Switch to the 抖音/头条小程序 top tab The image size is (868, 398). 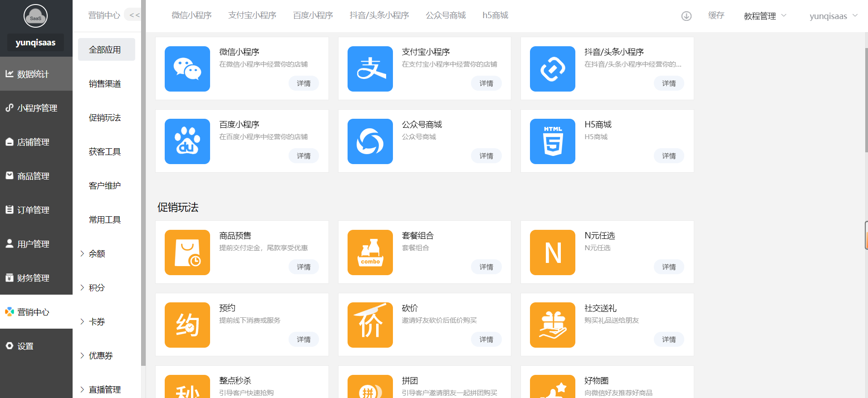point(379,15)
